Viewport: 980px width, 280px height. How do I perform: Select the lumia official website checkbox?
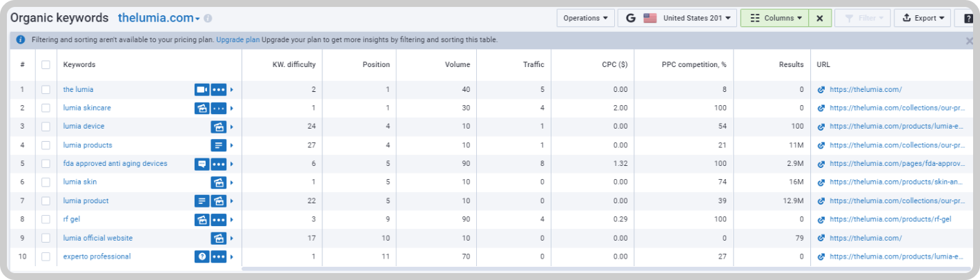click(46, 239)
